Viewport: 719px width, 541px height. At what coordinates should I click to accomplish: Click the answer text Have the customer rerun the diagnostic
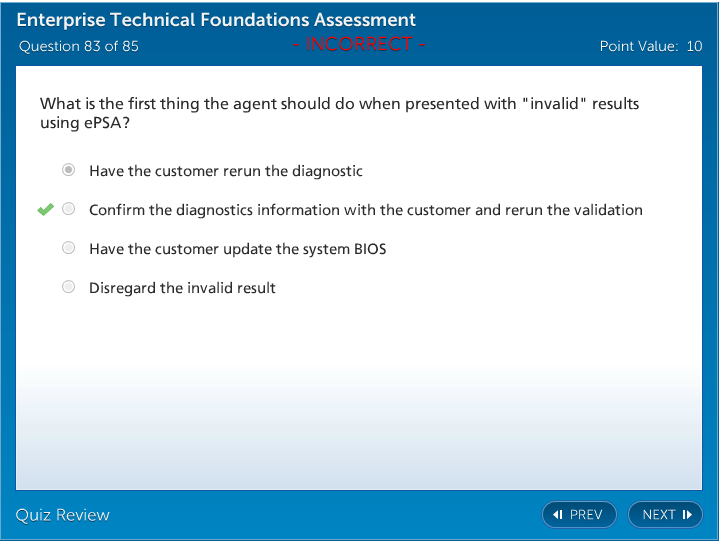click(x=225, y=171)
